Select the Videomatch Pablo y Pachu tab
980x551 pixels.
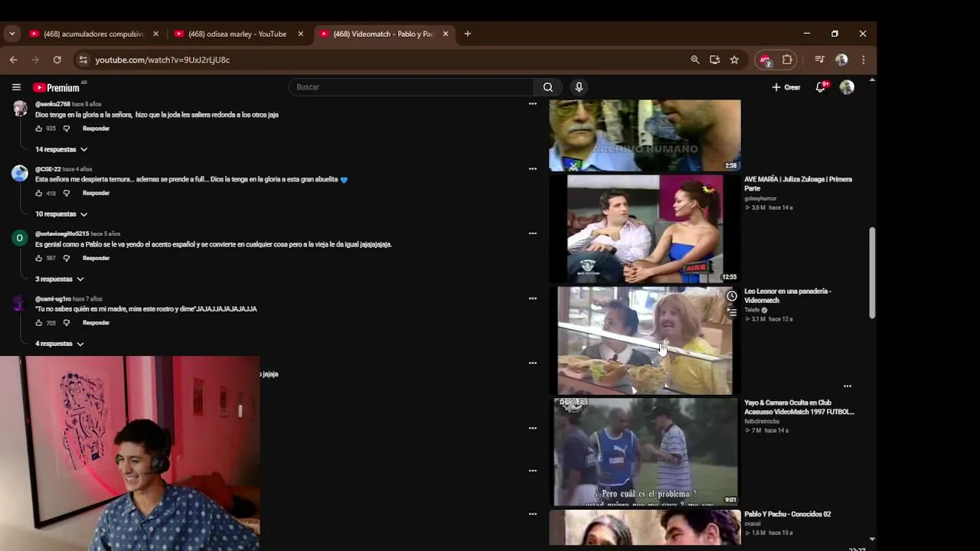[x=383, y=34]
